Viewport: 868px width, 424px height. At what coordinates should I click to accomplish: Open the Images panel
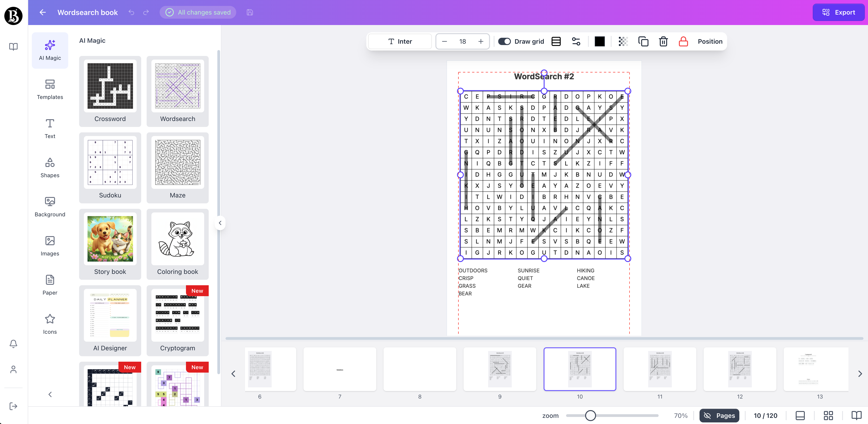[x=50, y=246]
